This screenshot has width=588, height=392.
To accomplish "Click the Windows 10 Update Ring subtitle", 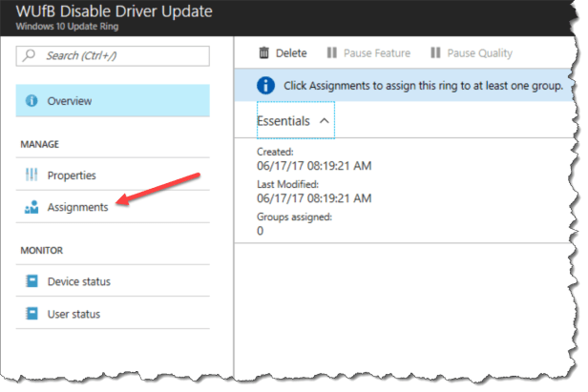I will (x=67, y=27).
